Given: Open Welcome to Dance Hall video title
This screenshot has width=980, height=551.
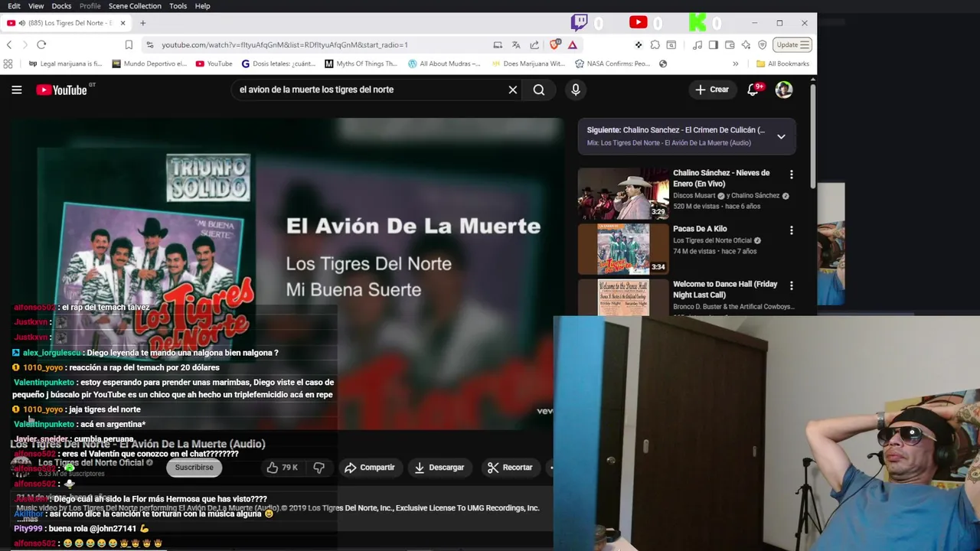Looking at the screenshot, I should point(725,289).
